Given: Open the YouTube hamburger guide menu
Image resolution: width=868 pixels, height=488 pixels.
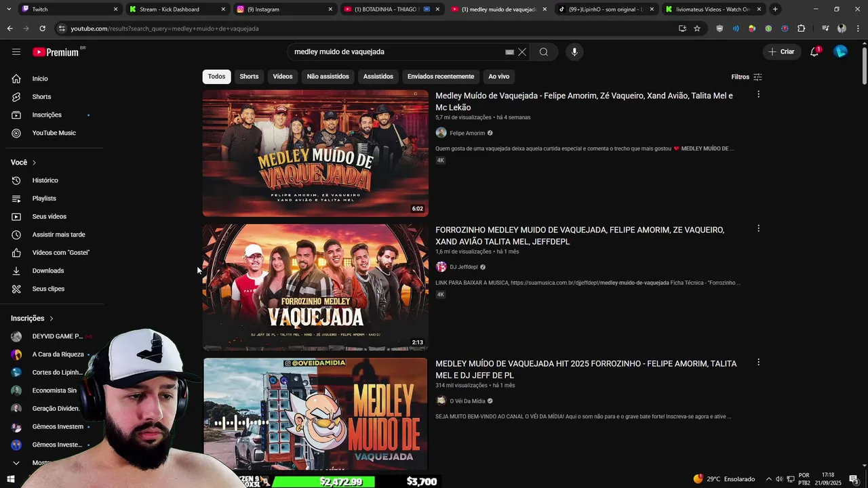Looking at the screenshot, I should pos(16,52).
